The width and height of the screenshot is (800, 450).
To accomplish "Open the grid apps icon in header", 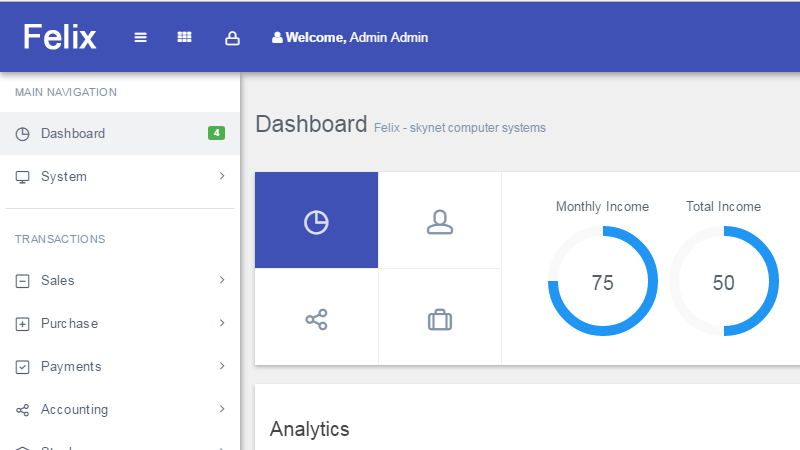I will click(x=184, y=38).
